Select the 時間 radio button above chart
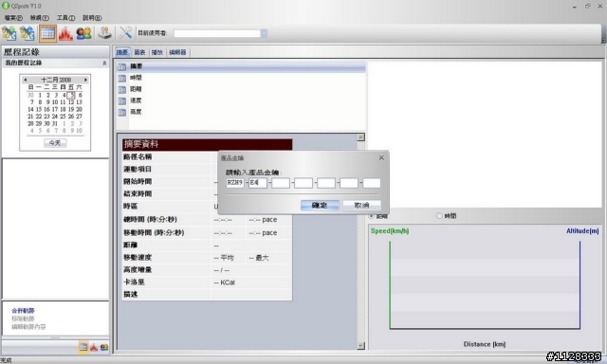The image size is (607, 364). [x=439, y=216]
